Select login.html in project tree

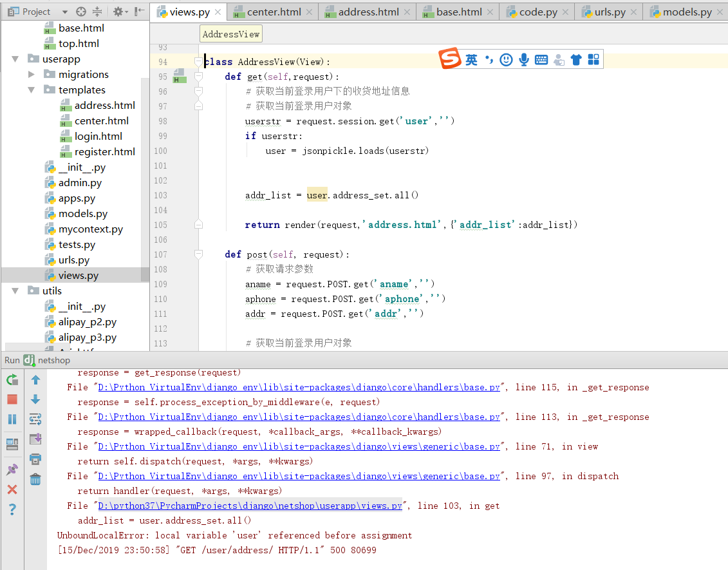pos(98,137)
